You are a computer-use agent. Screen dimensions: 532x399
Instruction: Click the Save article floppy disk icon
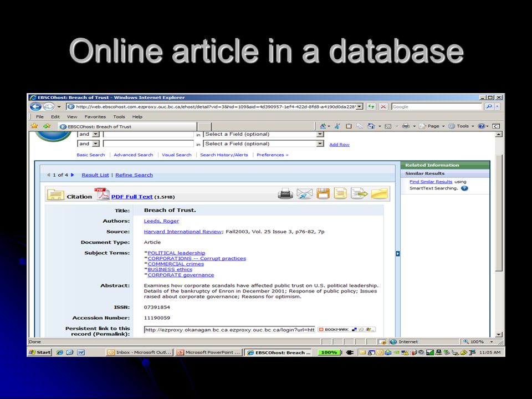pyautogui.click(x=323, y=194)
